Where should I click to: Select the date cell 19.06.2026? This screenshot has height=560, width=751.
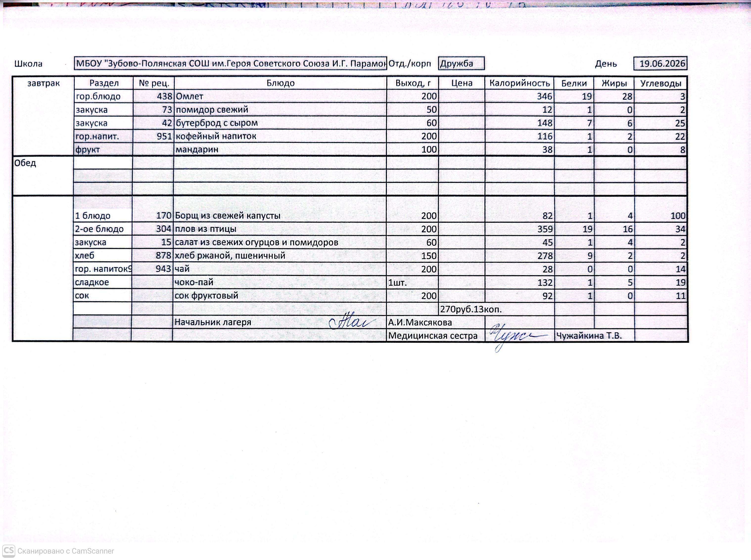(660, 63)
